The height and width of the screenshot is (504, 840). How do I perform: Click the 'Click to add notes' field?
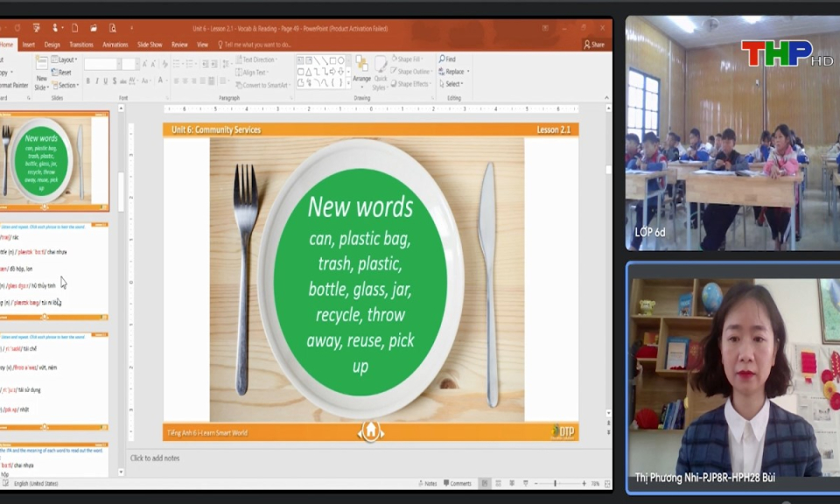[155, 458]
